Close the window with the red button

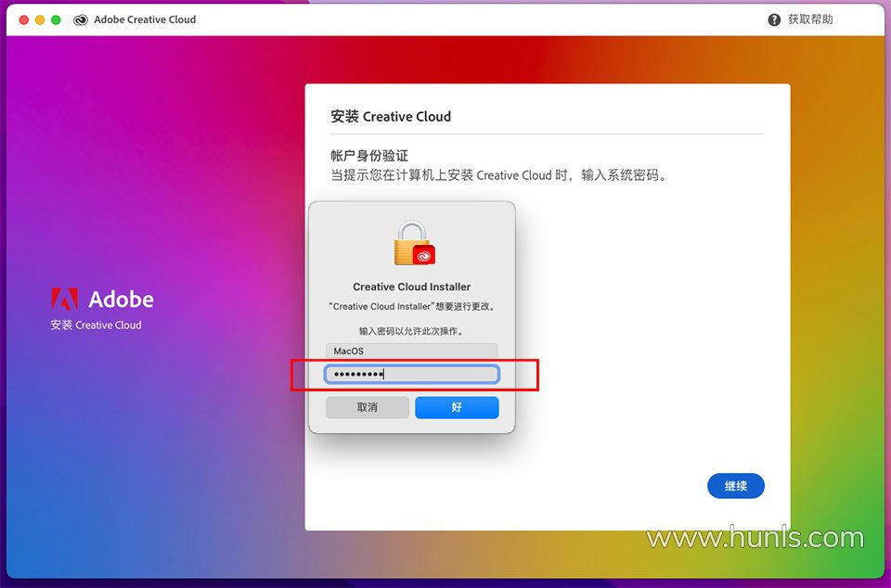24,19
